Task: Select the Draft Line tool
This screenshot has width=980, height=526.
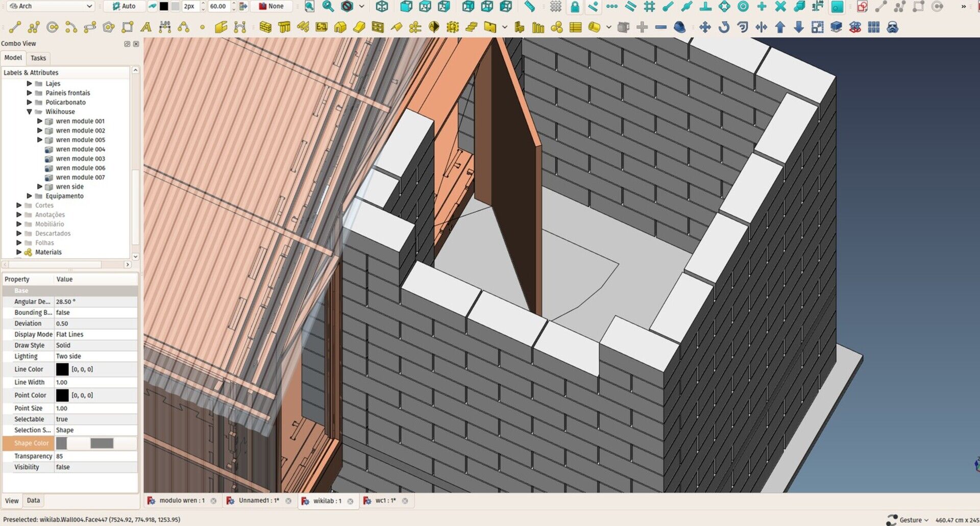Action: click(15, 27)
